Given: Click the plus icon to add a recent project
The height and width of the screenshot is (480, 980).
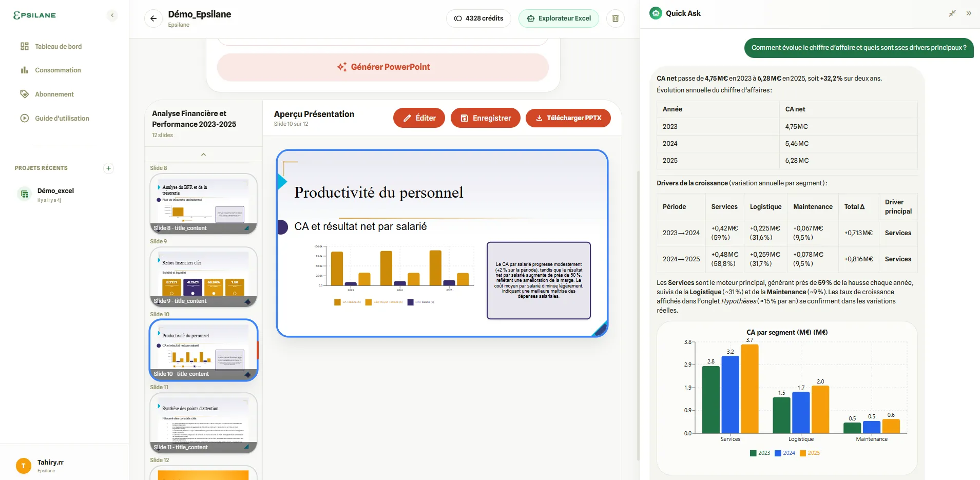Looking at the screenshot, I should (108, 168).
